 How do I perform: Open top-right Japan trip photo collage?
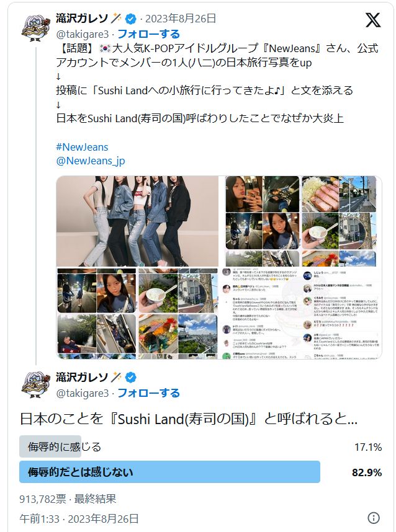[x=301, y=221]
